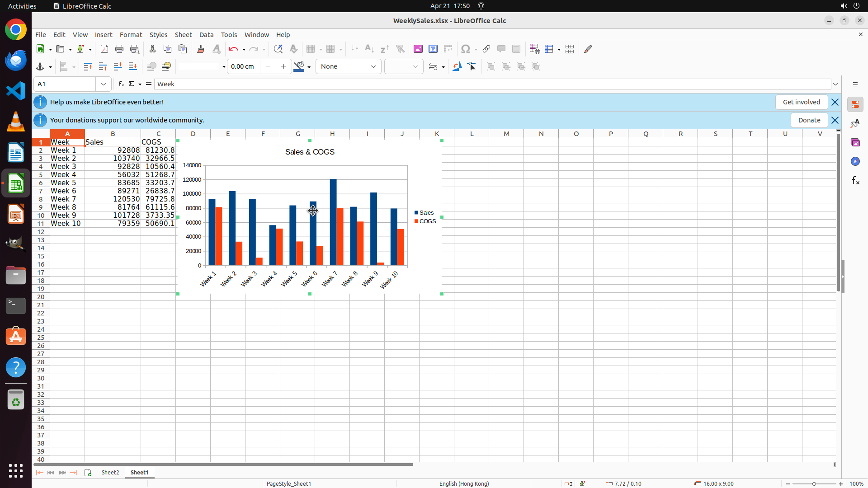Toggle the Points edit mode icon

(x=472, y=66)
